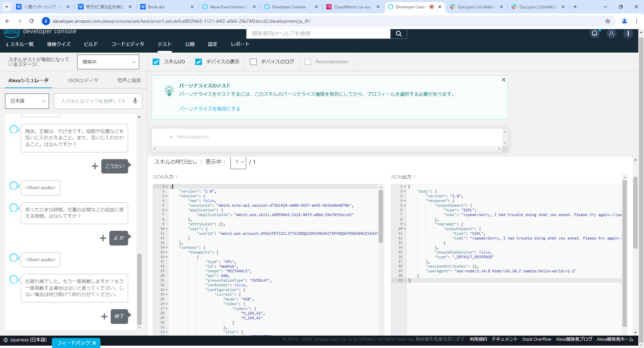The width and height of the screenshot is (644, 348).
Task: Open the skill invocation number dropdown
Action: [238, 162]
